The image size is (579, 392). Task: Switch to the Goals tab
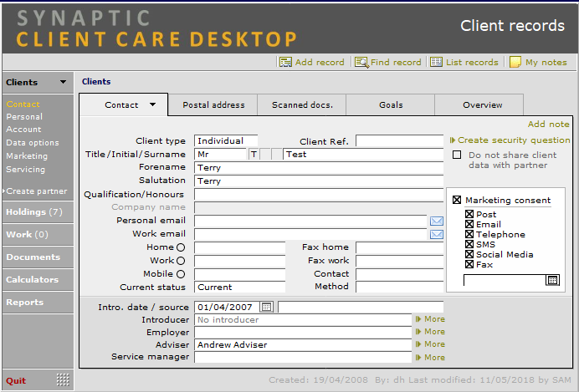(391, 105)
